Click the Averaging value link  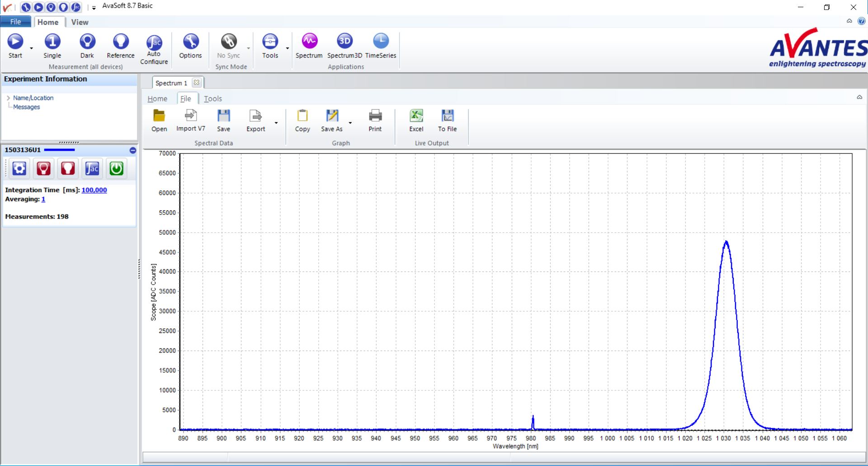coord(43,199)
